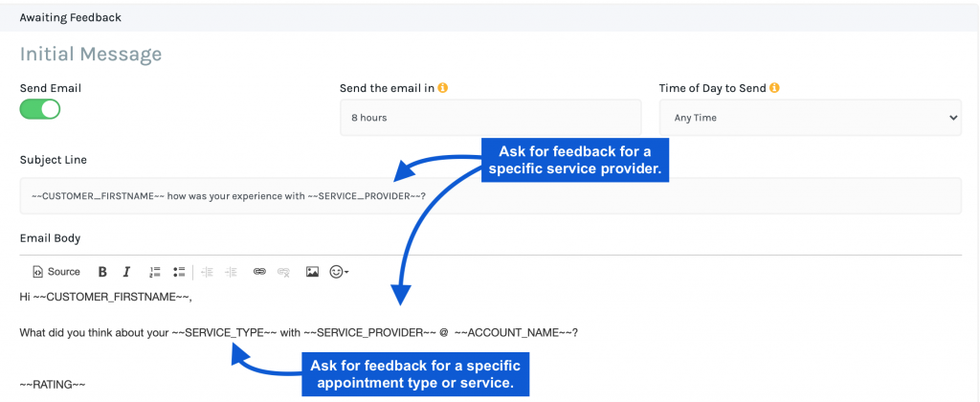Click the info icon beside Time of Day to Send
This screenshot has width=980, height=402.
click(x=774, y=88)
